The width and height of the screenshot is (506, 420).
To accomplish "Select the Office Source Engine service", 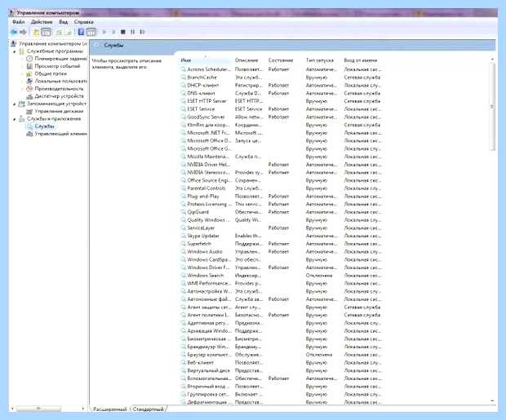I will tap(281, 180).
